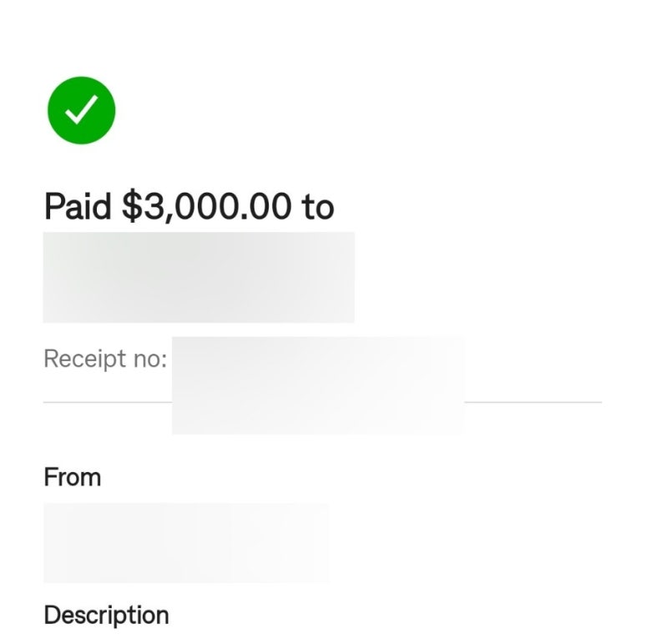
Task: Click the word "Paid" in heading
Action: (x=78, y=206)
